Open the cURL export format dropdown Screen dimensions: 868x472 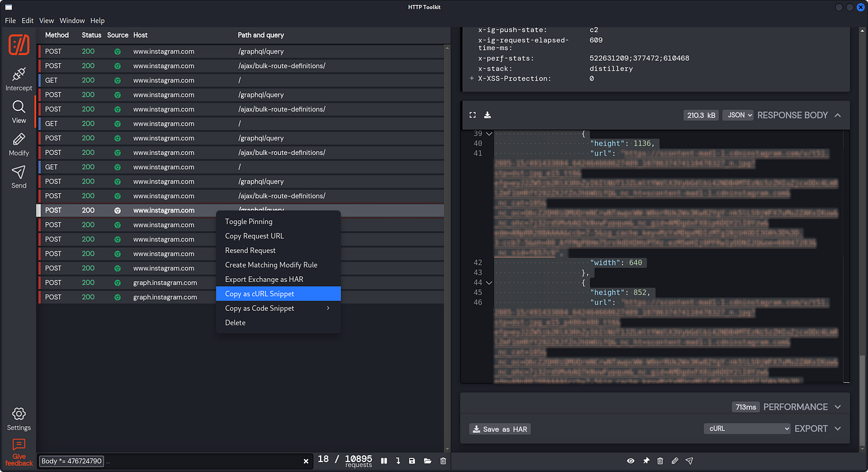(748, 429)
